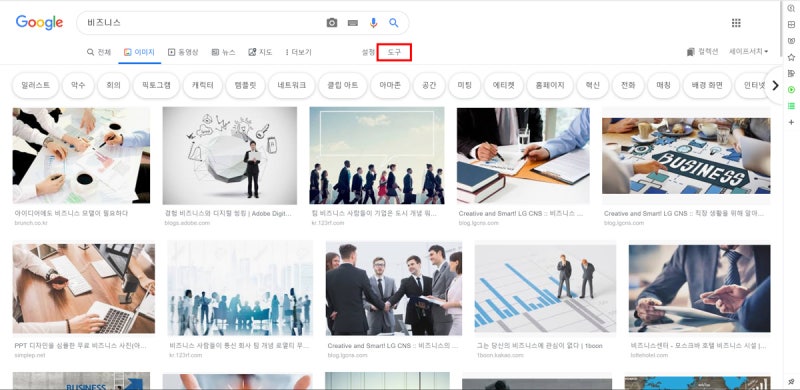The width and height of the screenshot is (800, 390).
Task: Filter by the 아마존 chip
Action: [390, 86]
